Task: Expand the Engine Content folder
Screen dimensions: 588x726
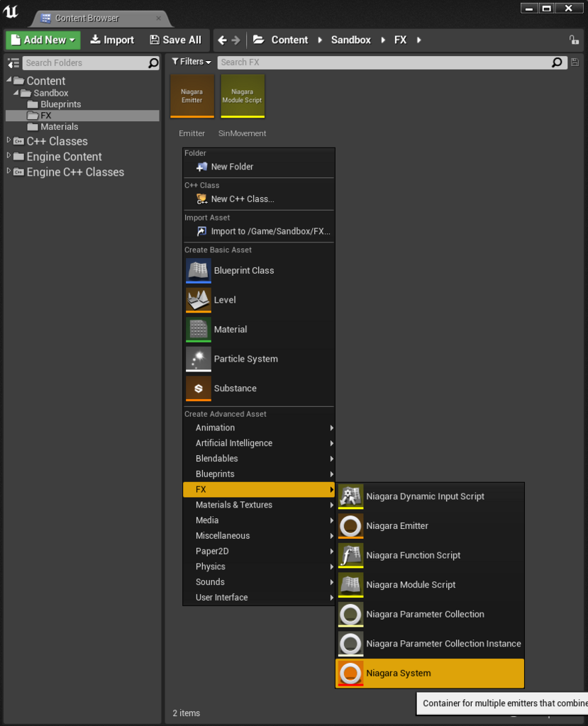Action: pos(9,155)
